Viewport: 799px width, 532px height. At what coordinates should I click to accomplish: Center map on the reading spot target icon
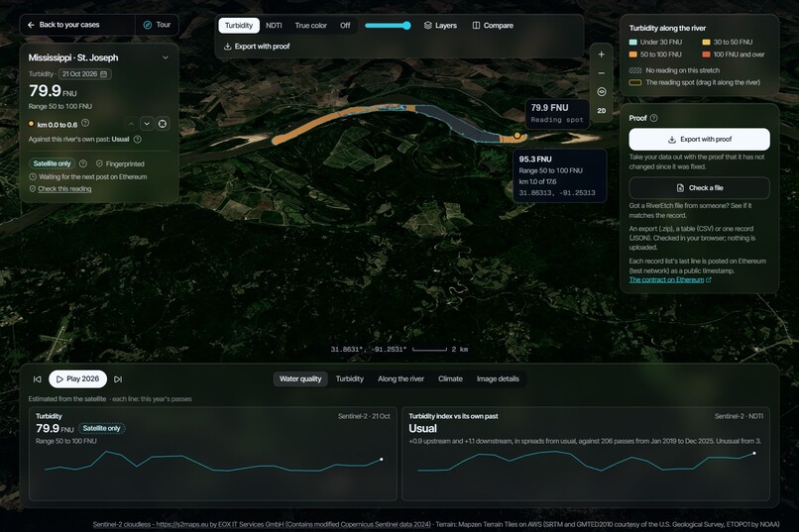pyautogui.click(x=162, y=124)
